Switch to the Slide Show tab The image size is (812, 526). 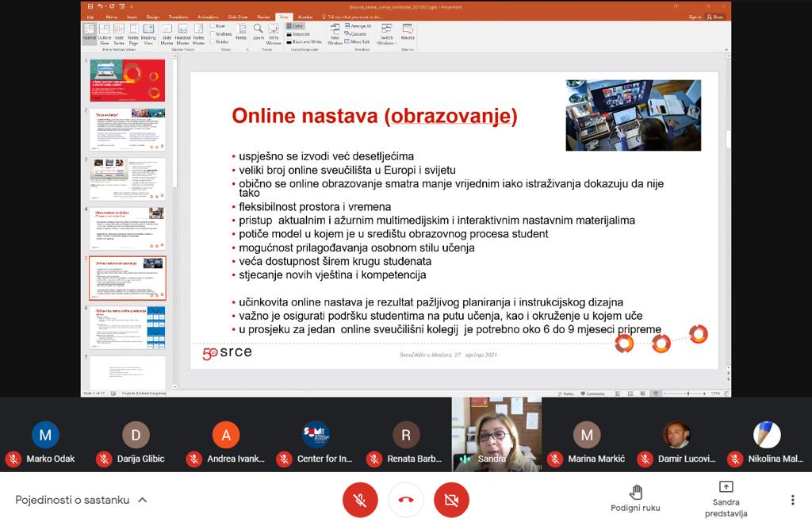pyautogui.click(x=239, y=17)
